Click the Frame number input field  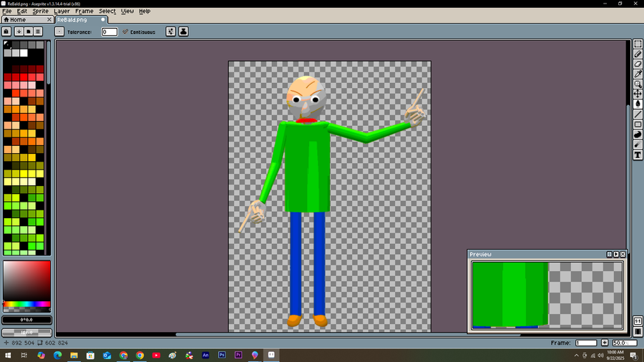pyautogui.click(x=586, y=343)
